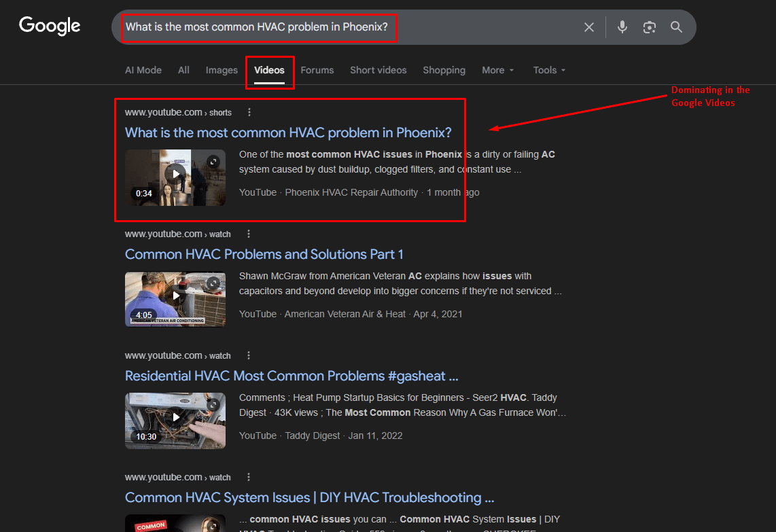Open options menu for the youtube.com shorts result
The height and width of the screenshot is (532, 776).
(x=249, y=112)
